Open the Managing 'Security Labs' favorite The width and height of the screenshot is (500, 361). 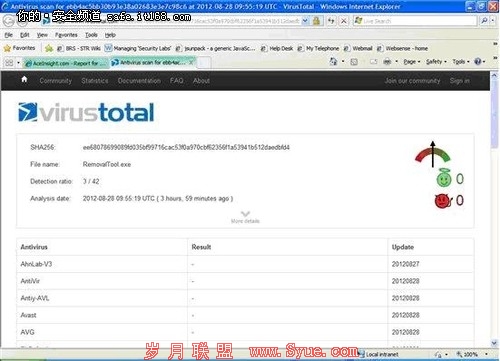pyautogui.click(x=138, y=48)
